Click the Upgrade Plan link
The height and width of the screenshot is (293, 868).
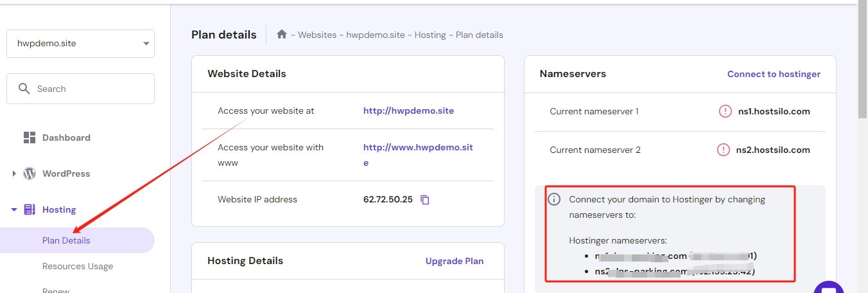pos(455,261)
